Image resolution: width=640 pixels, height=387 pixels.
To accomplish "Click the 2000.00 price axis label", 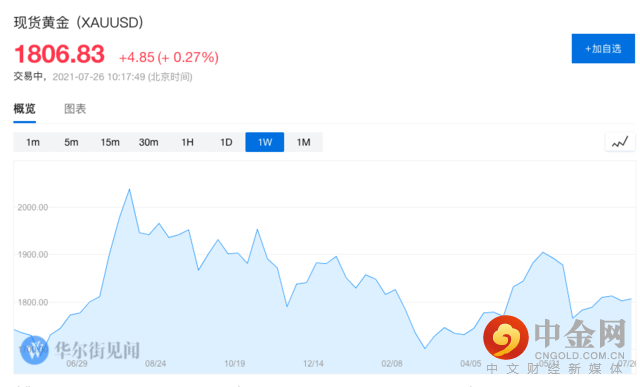I will click(33, 207).
